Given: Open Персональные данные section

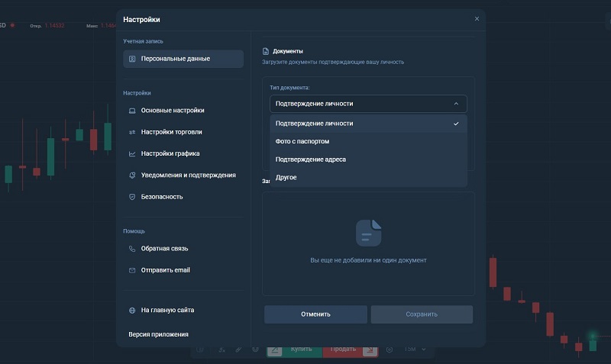Looking at the screenshot, I should point(183,59).
